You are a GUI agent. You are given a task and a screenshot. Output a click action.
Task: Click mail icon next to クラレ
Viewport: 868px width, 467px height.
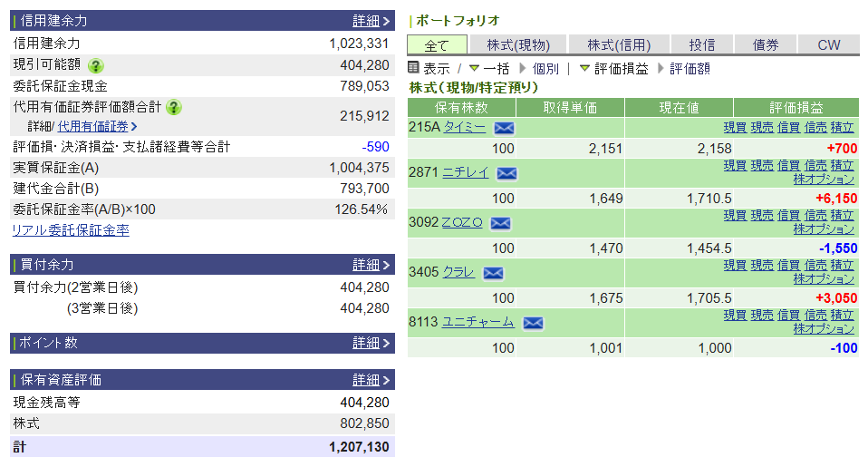(493, 273)
